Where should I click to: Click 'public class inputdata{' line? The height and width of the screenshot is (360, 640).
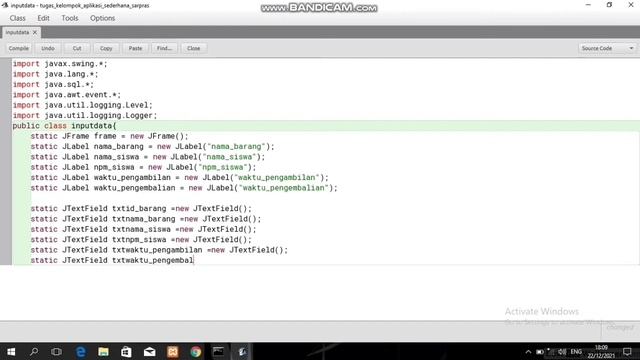point(64,126)
